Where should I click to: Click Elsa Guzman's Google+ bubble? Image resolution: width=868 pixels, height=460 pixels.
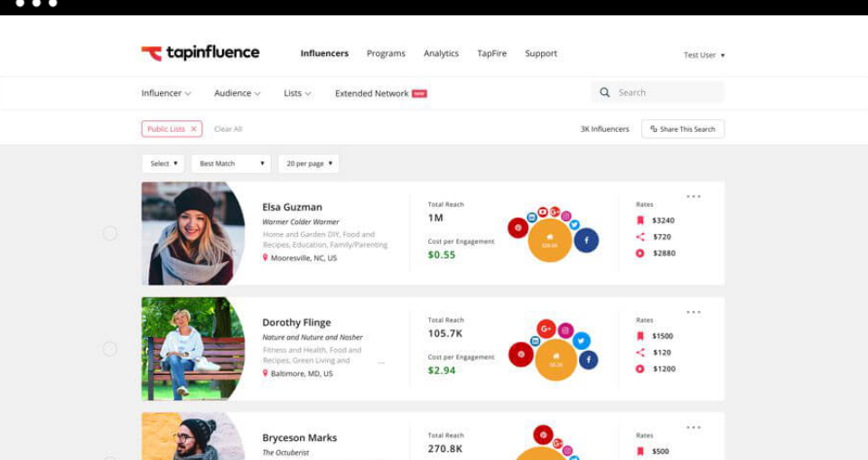(x=555, y=212)
